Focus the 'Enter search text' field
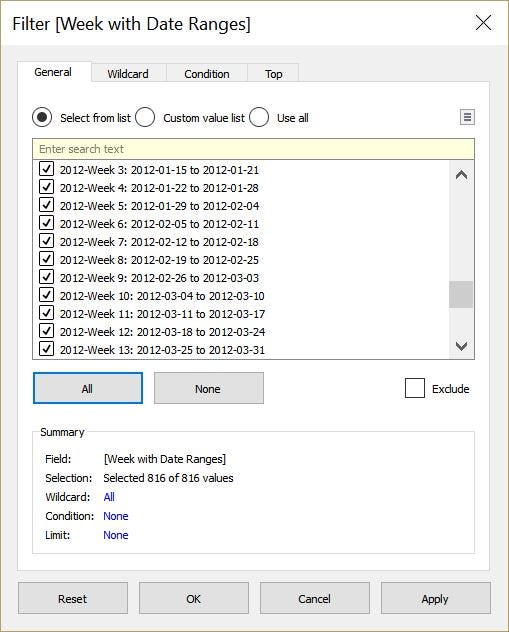The width and height of the screenshot is (509, 632). 253,149
